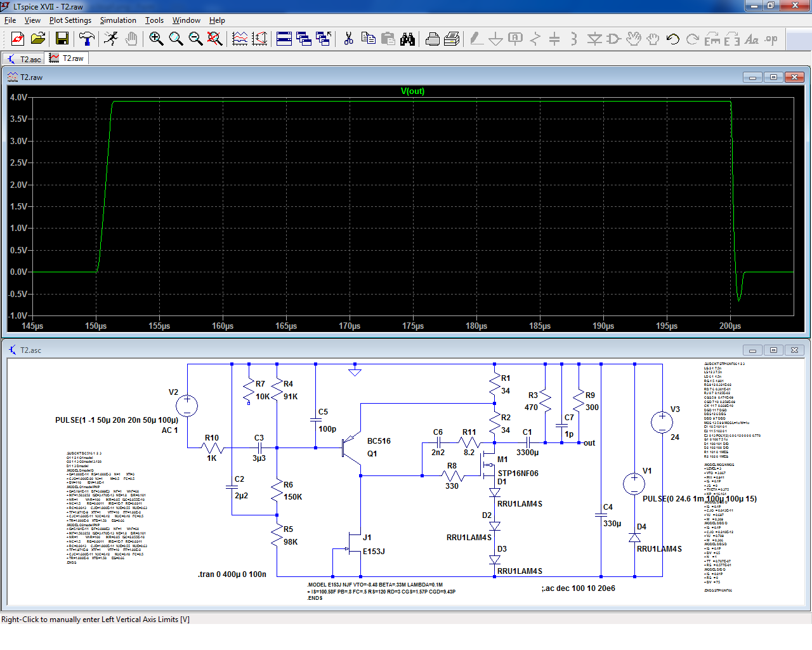Close all windows using the toolbar icon
The height and width of the screenshot is (650, 812).
pyautogui.click(x=324, y=39)
